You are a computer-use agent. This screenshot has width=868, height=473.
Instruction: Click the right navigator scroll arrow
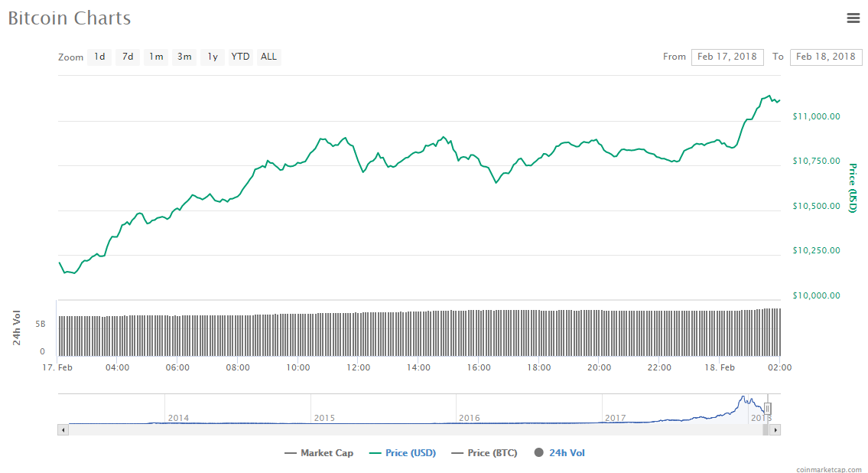[775, 429]
